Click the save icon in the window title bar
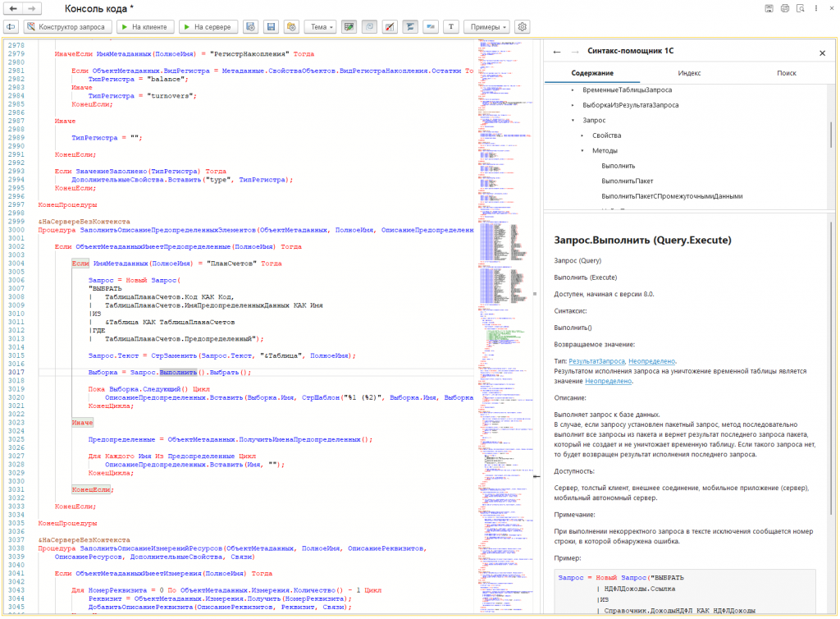Image resolution: width=840 pixels, height=619 pixels. 769,8
